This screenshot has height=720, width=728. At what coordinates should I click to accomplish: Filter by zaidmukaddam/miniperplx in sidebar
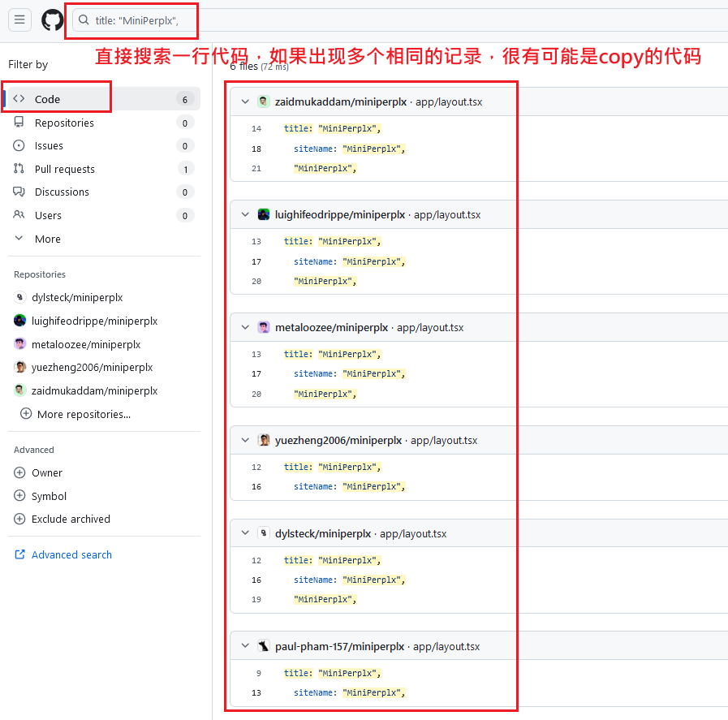click(x=95, y=391)
